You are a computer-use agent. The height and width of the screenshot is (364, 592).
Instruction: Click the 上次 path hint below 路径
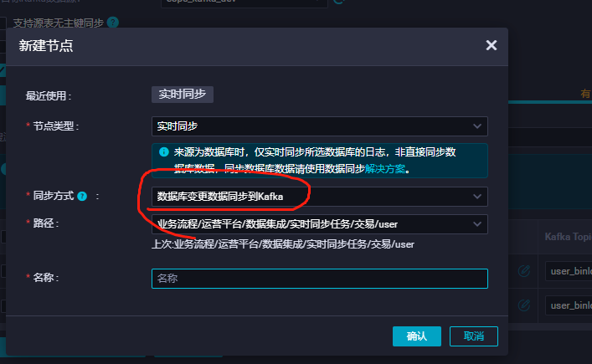[283, 244]
